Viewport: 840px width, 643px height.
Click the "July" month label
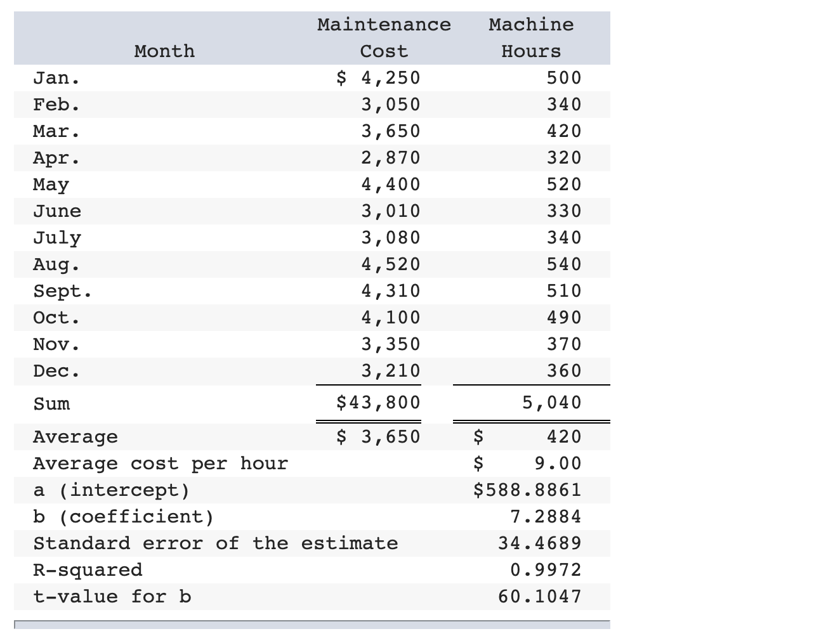pos(57,238)
